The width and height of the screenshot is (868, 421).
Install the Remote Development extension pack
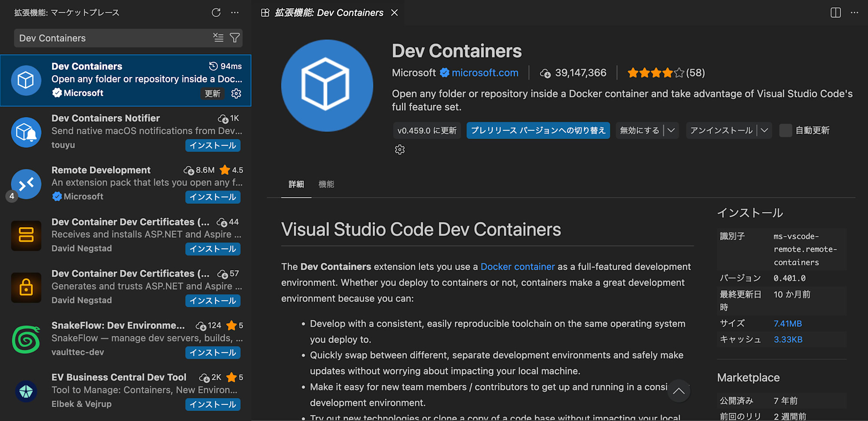click(213, 197)
